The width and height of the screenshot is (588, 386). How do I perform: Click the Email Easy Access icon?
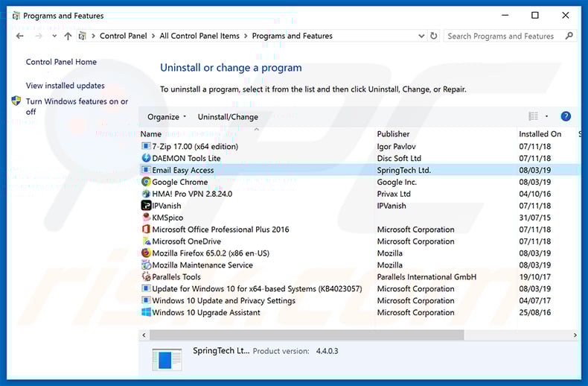point(146,170)
